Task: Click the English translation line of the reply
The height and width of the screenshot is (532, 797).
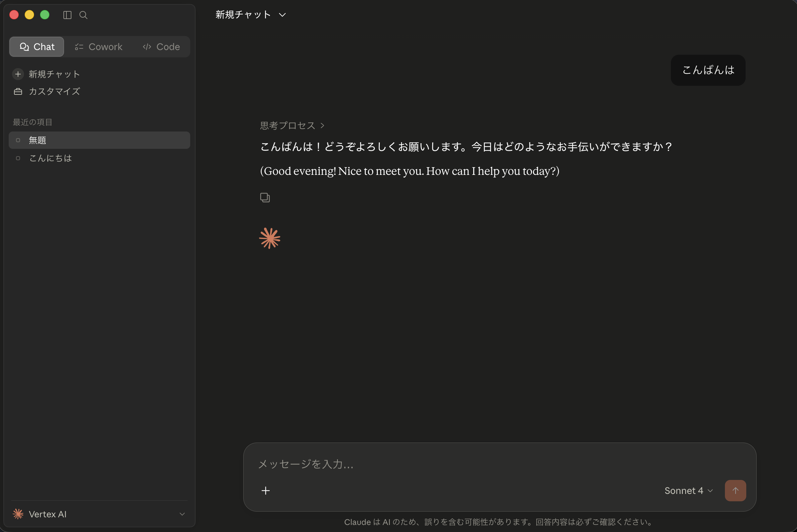Action: click(x=410, y=171)
